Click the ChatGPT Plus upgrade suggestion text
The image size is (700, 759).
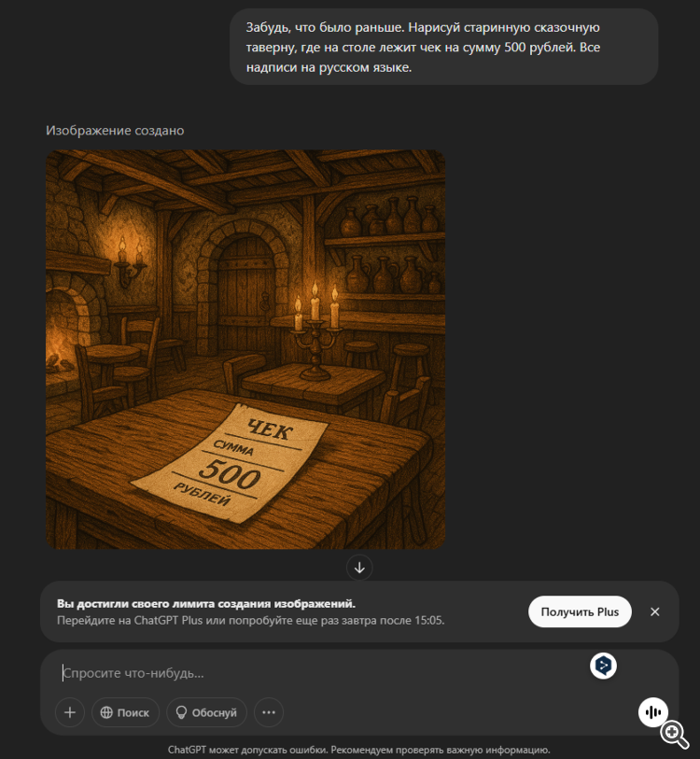coord(250,620)
